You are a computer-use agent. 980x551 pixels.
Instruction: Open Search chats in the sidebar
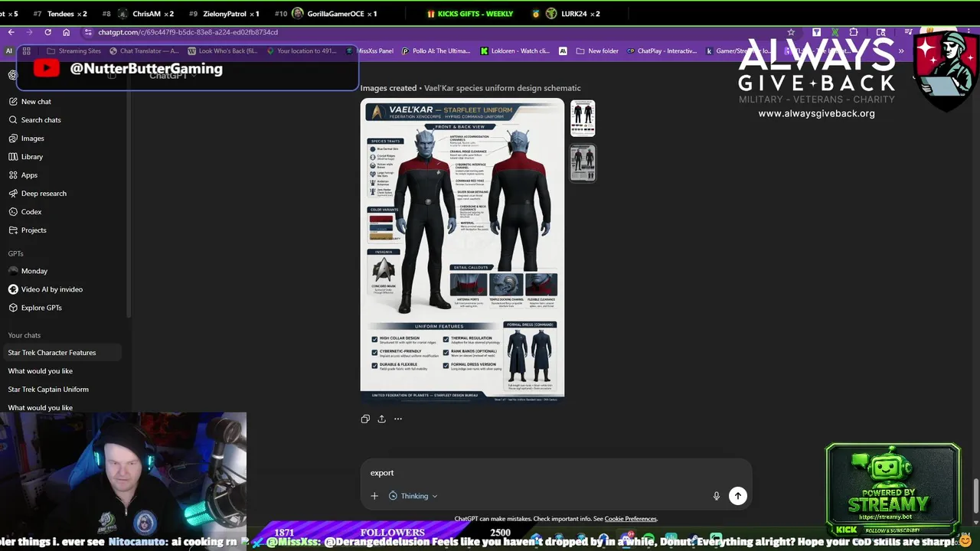click(x=35, y=119)
